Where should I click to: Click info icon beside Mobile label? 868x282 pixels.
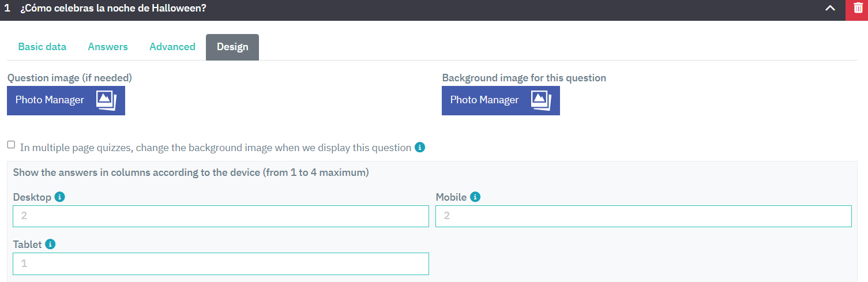[x=475, y=197]
